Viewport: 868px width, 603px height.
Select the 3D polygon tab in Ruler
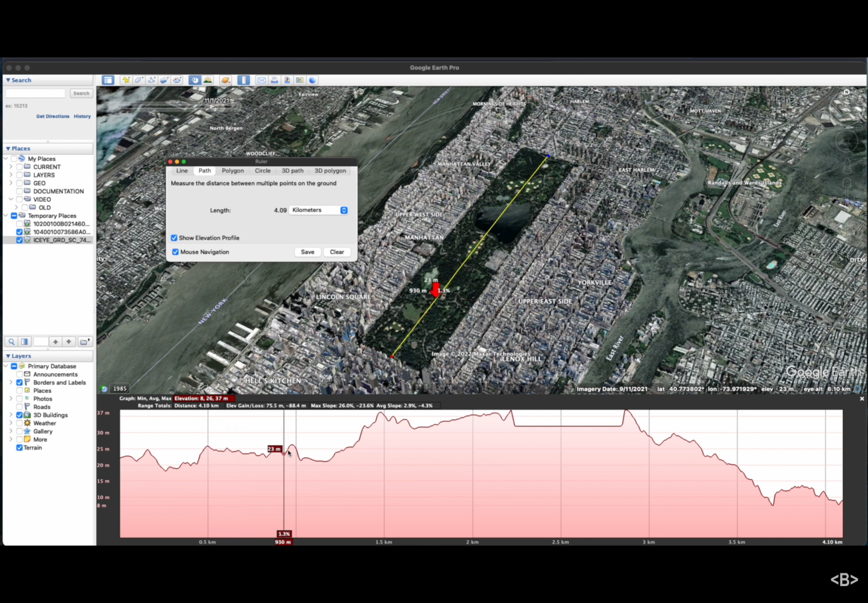tap(330, 171)
